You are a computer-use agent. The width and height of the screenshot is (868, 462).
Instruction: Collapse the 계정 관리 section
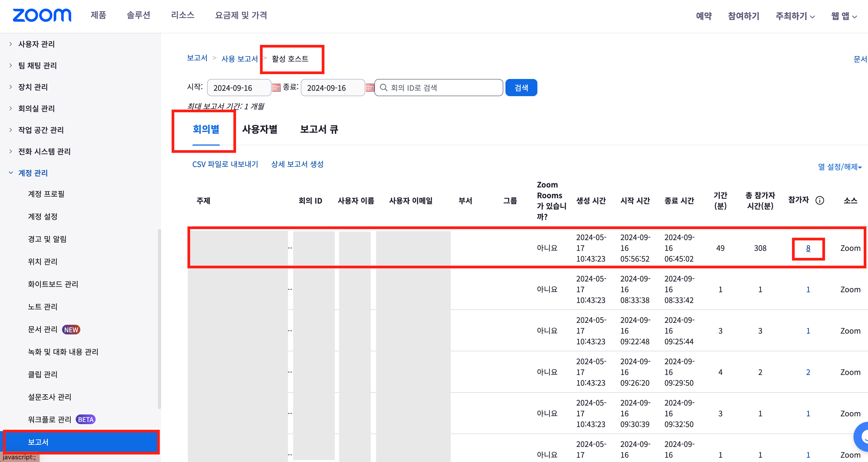[x=33, y=172]
